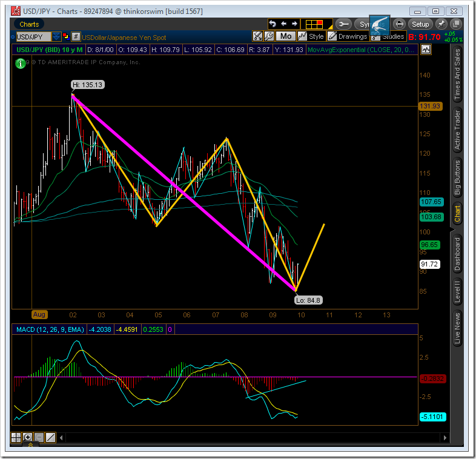Select the Chart side tab
Viewport: 476px width, 459px height.
click(457, 214)
